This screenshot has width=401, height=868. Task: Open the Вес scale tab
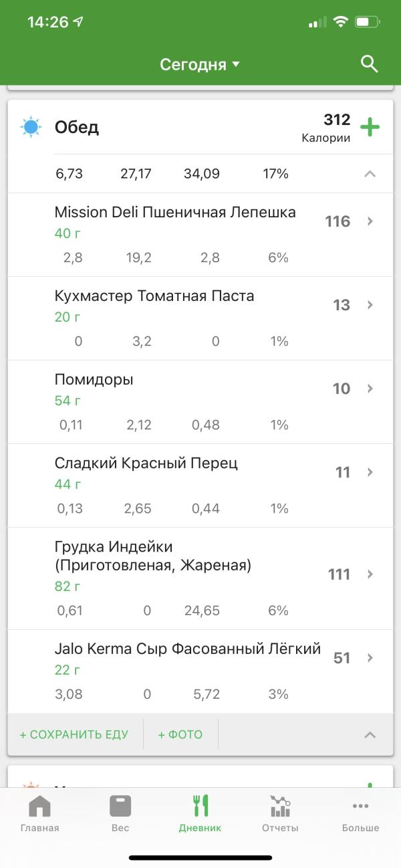[120, 814]
